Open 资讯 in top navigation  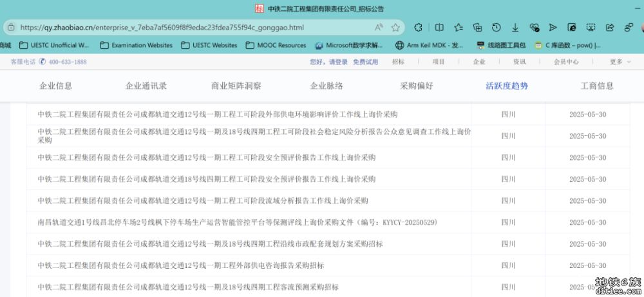click(x=519, y=62)
